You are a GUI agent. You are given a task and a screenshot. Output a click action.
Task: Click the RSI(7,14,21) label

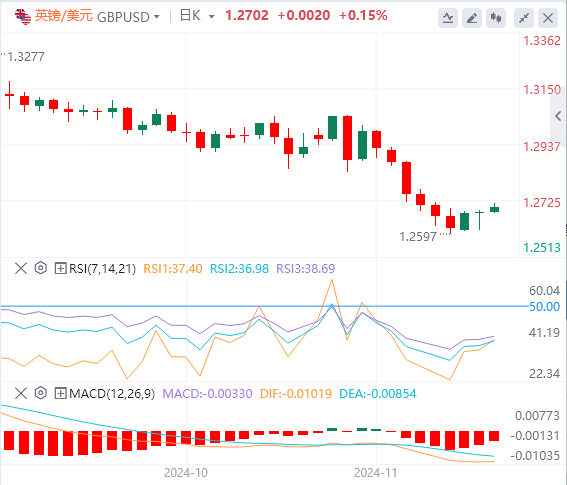(x=102, y=269)
